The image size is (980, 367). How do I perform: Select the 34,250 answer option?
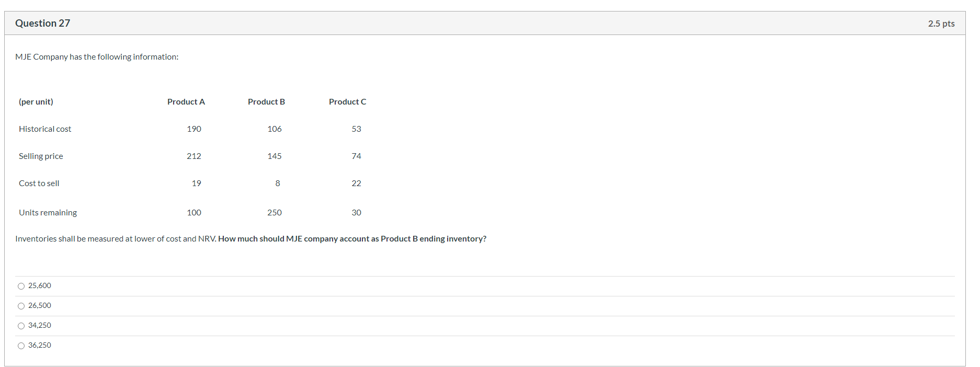coord(21,325)
